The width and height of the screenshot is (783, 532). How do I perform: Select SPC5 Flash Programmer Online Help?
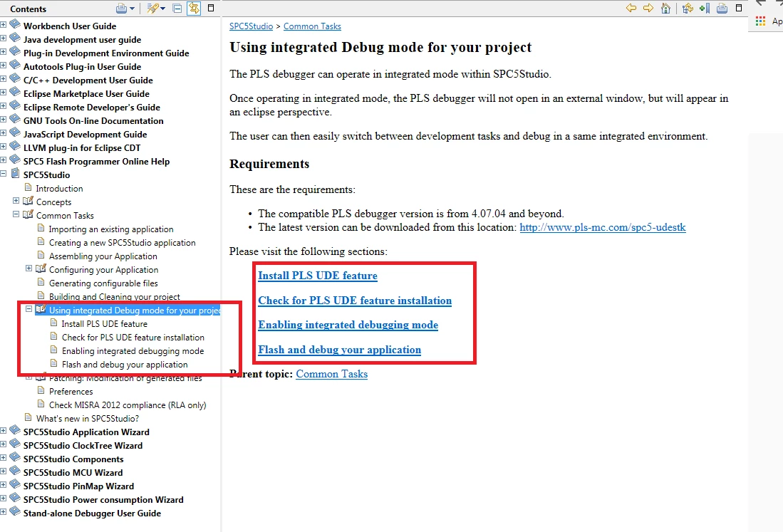point(96,161)
